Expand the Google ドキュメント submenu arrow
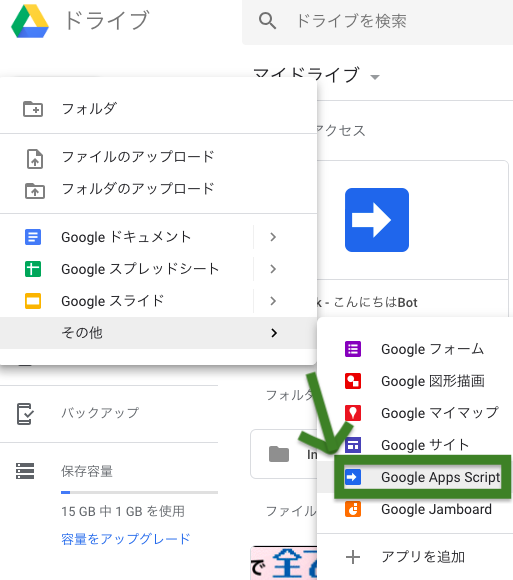This screenshot has height=580, width=513. [273, 237]
